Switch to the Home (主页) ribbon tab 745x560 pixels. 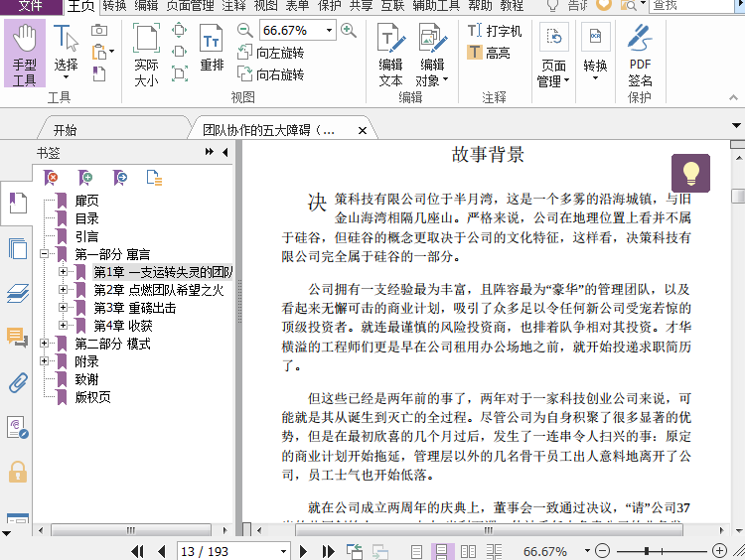[x=81, y=6]
